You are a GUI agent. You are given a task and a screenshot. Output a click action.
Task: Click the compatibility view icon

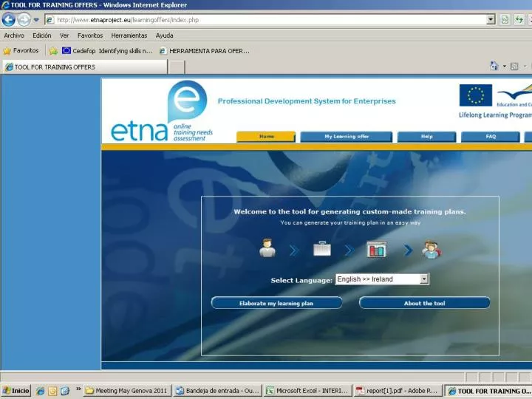point(505,20)
